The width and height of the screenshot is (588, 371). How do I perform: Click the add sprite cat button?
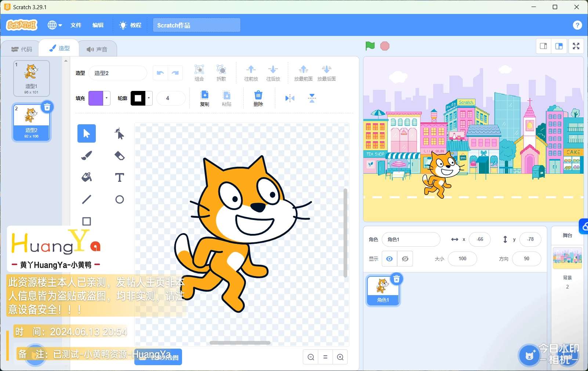tap(529, 355)
